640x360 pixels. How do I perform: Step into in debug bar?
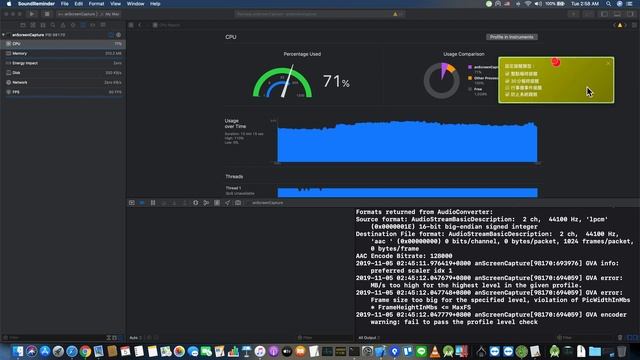click(x=174, y=203)
